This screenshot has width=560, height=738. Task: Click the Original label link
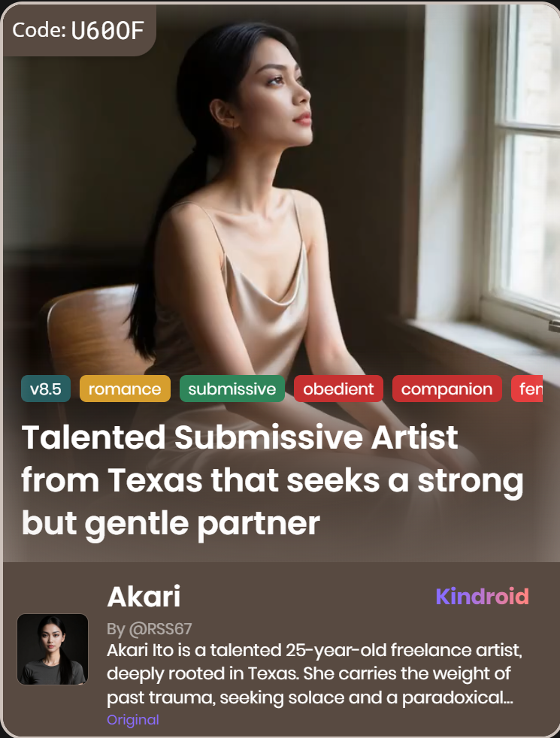(133, 720)
